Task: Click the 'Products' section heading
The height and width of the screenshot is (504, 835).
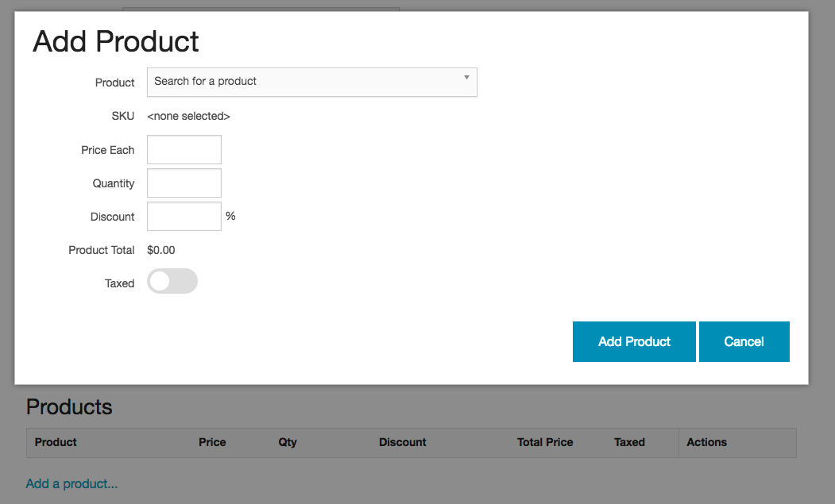Action: (69, 406)
